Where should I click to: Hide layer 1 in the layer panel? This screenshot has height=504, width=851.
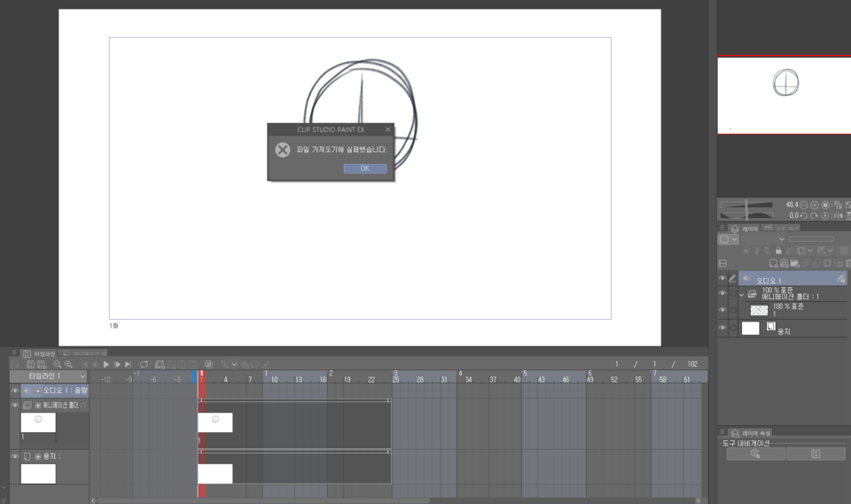coord(722,310)
